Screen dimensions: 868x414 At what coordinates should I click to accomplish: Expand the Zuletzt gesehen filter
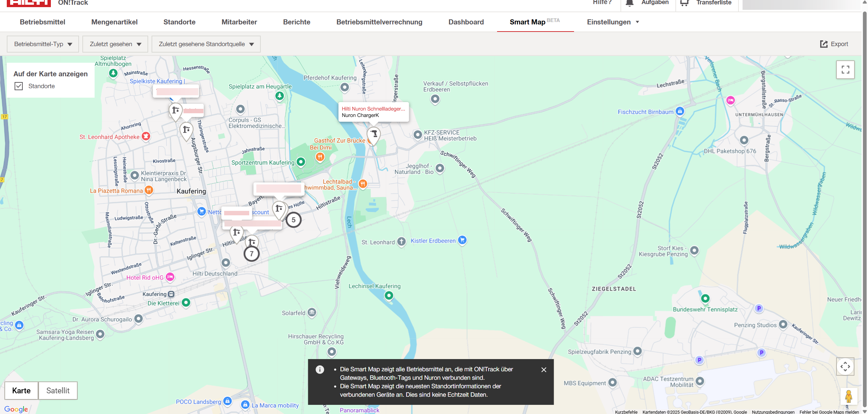point(115,44)
